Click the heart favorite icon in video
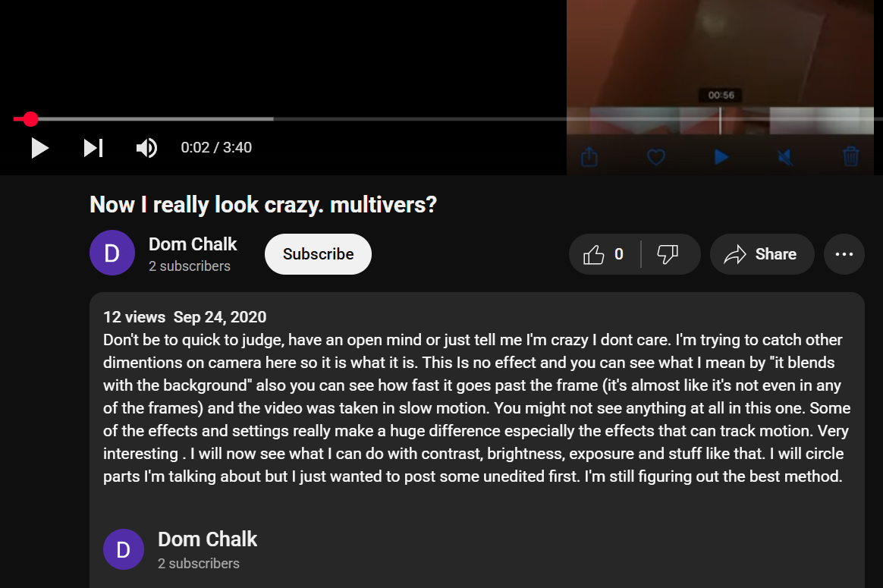Screen dimensions: 883x588 tap(656, 156)
